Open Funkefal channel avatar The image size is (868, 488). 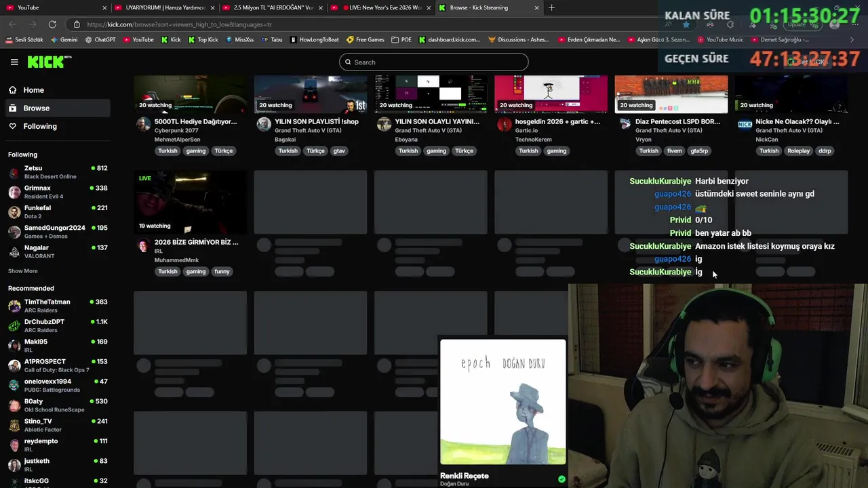(x=14, y=212)
